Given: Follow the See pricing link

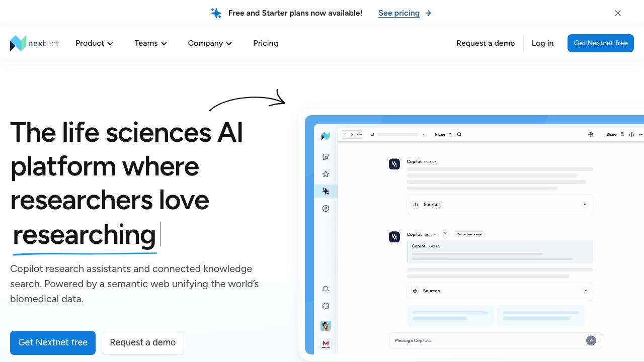Looking at the screenshot, I should [x=405, y=13].
